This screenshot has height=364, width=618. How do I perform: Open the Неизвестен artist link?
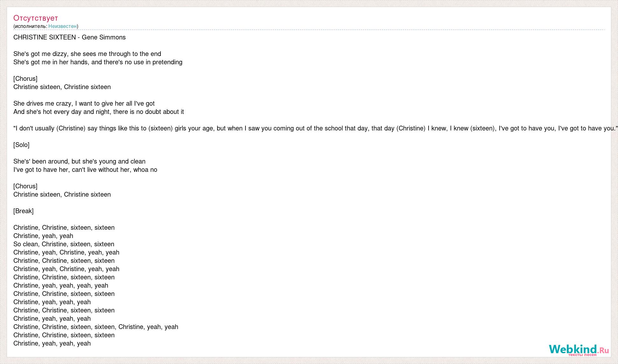pos(62,26)
